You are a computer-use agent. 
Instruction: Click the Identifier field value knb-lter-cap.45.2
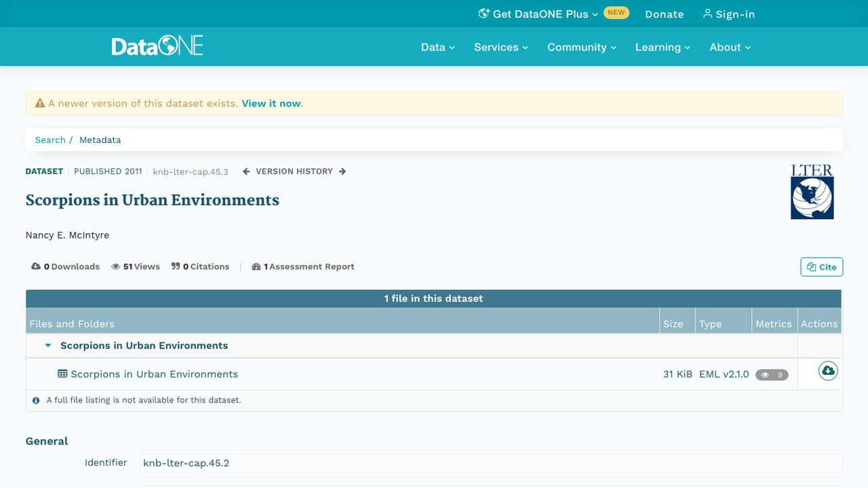pyautogui.click(x=491, y=463)
